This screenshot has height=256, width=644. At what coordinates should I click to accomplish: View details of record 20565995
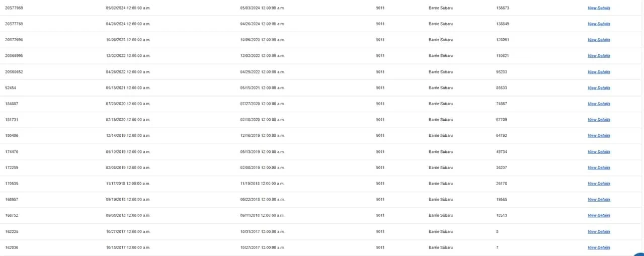(599, 56)
